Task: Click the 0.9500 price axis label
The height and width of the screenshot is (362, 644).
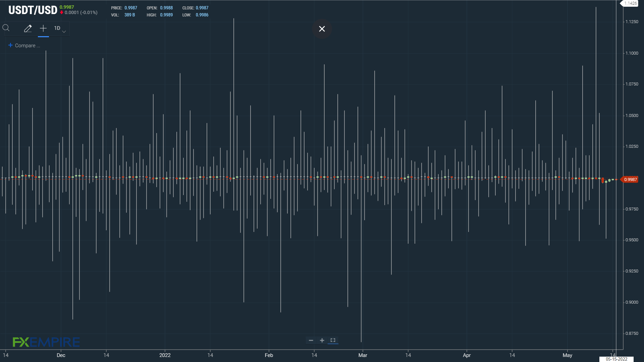Action: coord(632,240)
